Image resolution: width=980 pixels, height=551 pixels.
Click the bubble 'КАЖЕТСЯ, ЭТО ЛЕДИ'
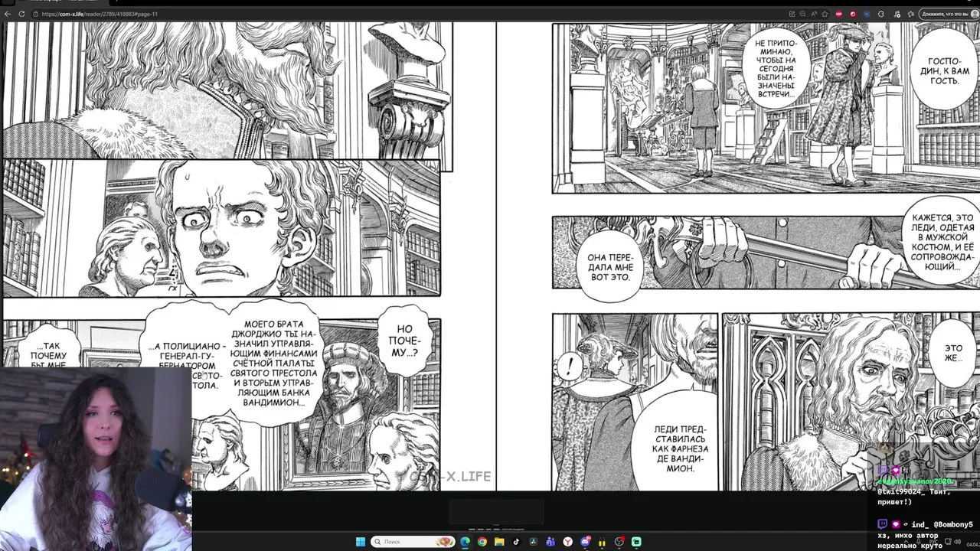click(942, 242)
